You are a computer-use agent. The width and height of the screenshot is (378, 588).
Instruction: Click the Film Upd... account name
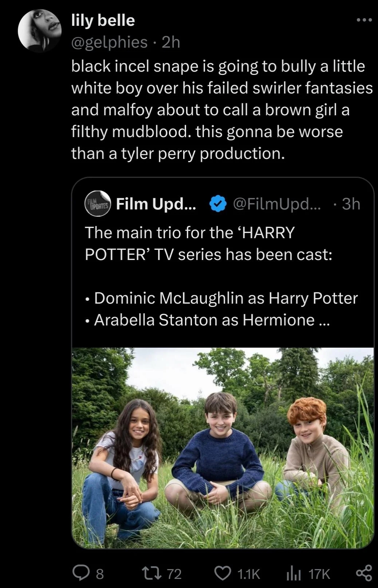[x=156, y=204]
